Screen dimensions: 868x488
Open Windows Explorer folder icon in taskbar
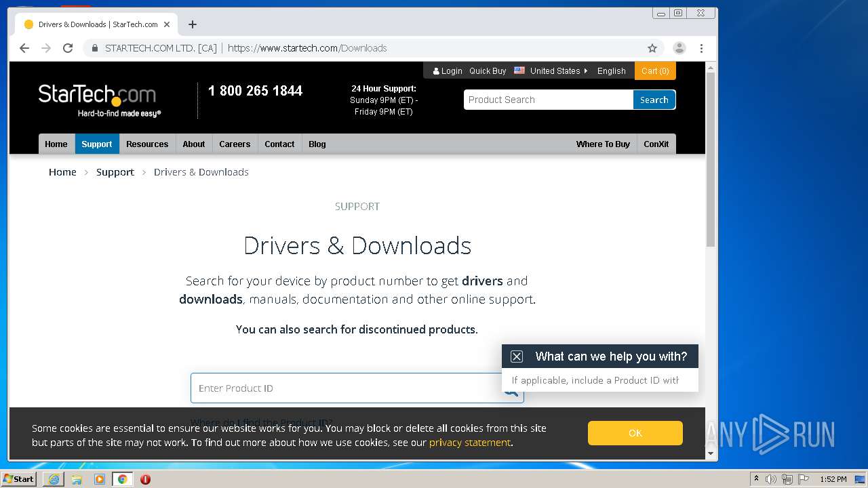point(77,479)
